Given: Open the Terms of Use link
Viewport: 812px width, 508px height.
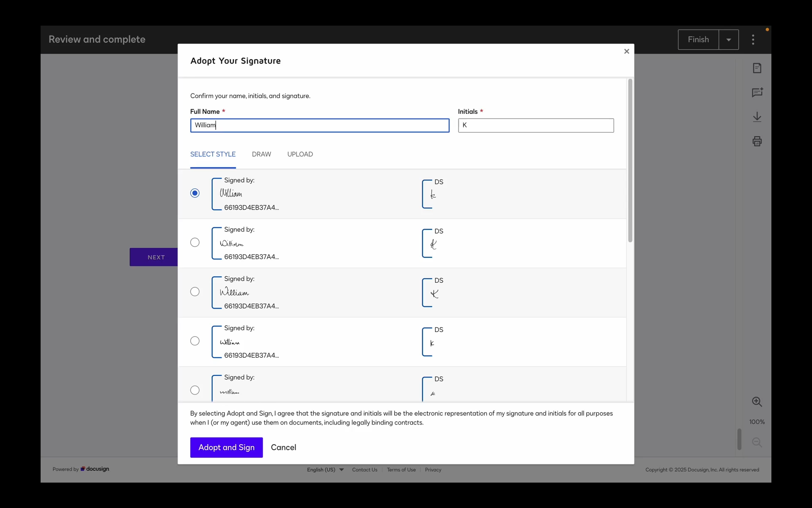Looking at the screenshot, I should tap(401, 470).
